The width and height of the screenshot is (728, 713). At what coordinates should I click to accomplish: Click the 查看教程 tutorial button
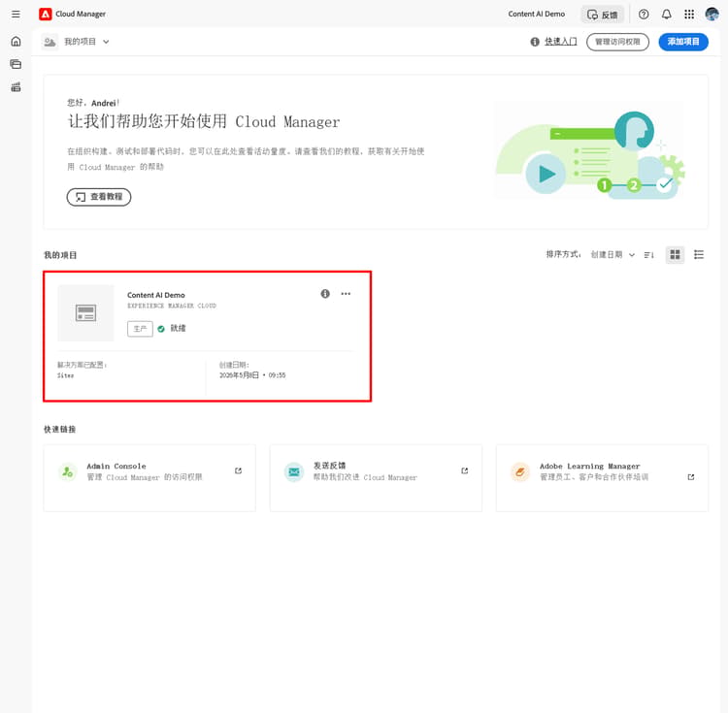click(99, 197)
